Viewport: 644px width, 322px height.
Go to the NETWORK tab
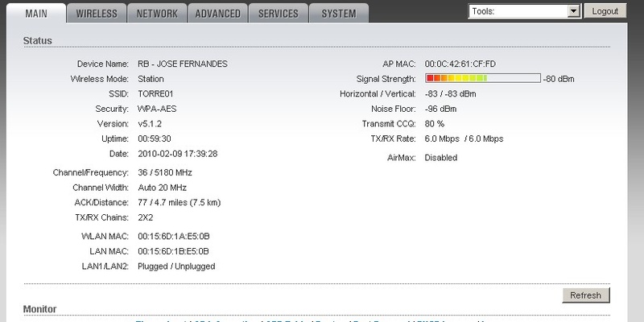[x=157, y=14]
